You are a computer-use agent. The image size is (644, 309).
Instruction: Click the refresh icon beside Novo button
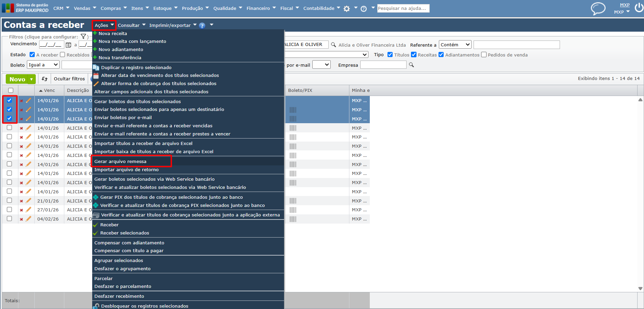pos(45,79)
